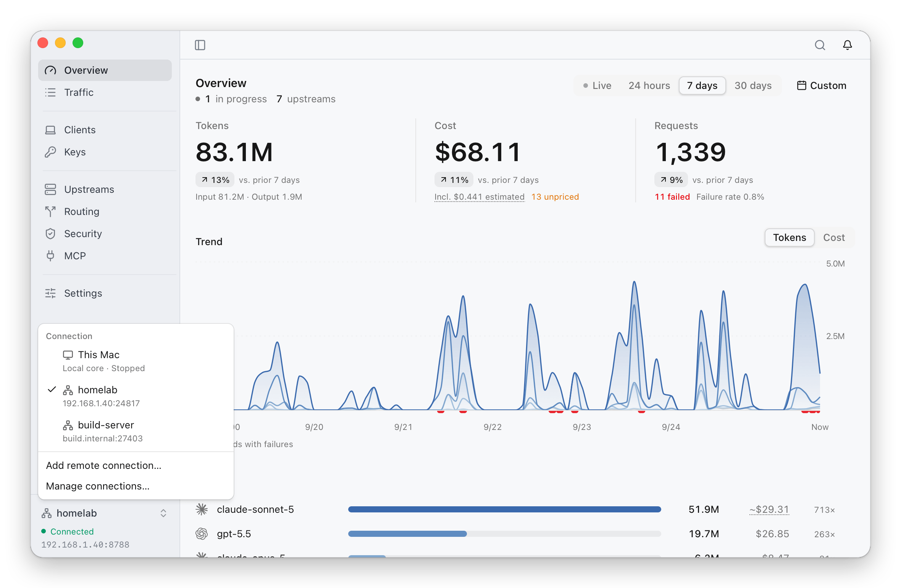Viewport: 901px width, 588px height.
Task: Open the Clients page
Action: tap(105, 130)
